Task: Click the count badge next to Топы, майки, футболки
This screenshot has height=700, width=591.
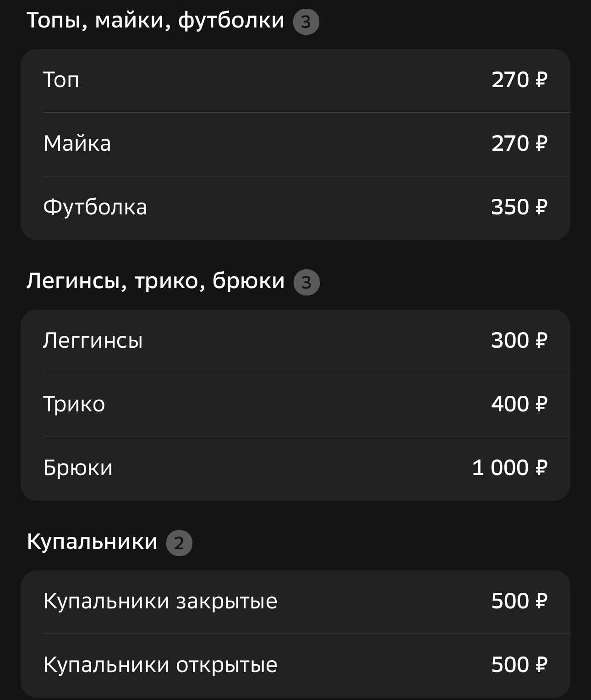Action: (x=306, y=22)
